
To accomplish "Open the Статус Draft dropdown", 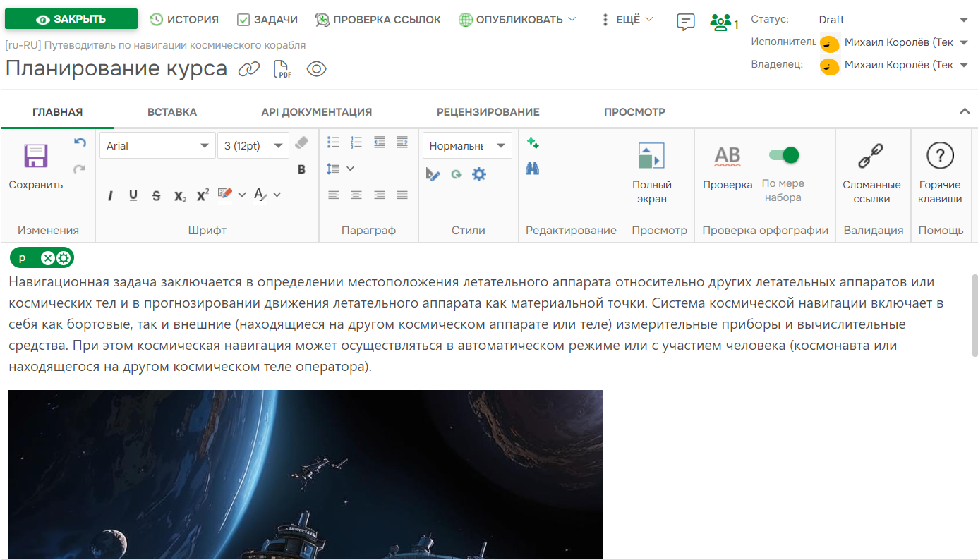I will [893, 20].
